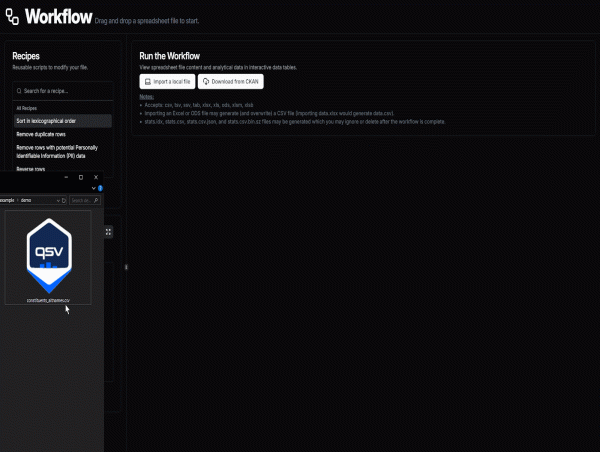Click the fullscreen expand icon beside file explorer
This screenshot has height=452, width=600.
[108, 232]
